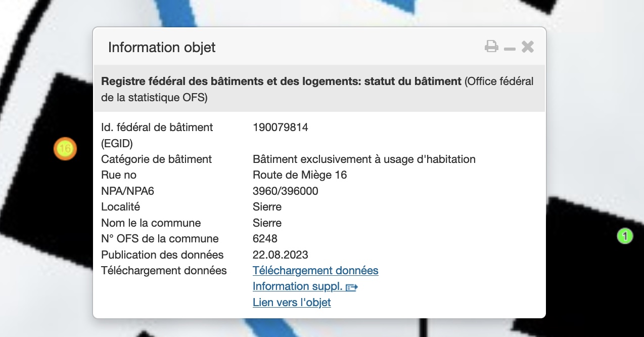The height and width of the screenshot is (337, 644).
Task: Open the Information suppl. link
Action: (x=298, y=286)
